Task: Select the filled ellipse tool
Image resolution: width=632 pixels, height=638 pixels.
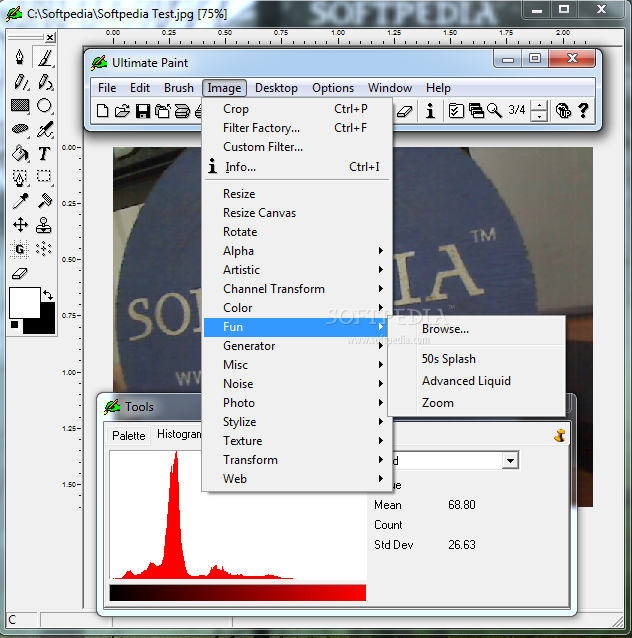Action: pyautogui.click(x=20, y=129)
